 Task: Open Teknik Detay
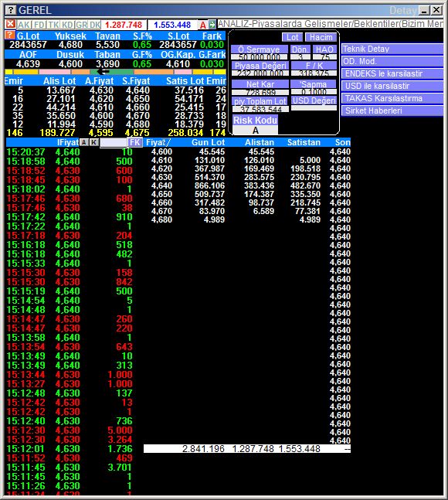point(392,49)
